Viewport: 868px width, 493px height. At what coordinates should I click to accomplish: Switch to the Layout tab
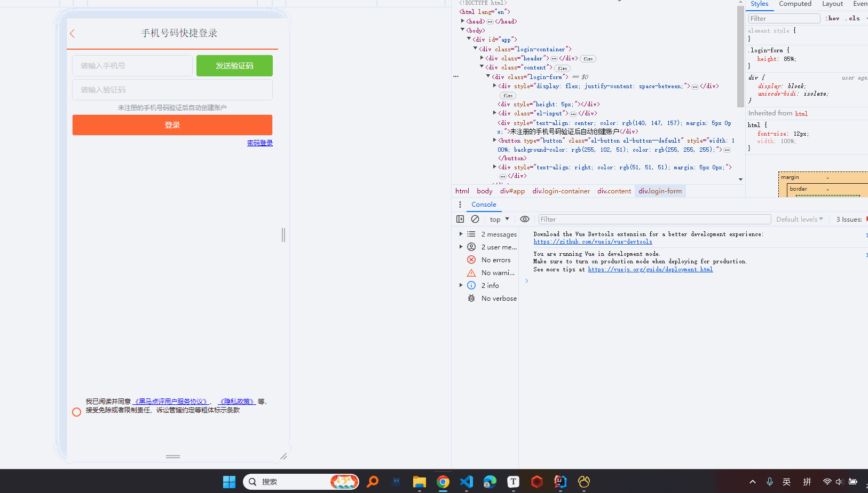pos(832,4)
